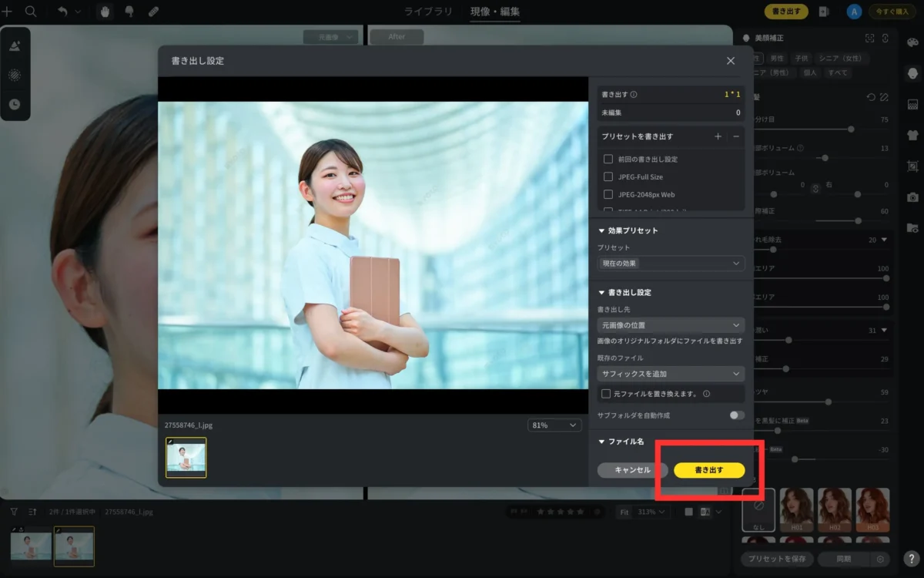
Task: Select the 子供 filter tab
Action: pos(802,58)
